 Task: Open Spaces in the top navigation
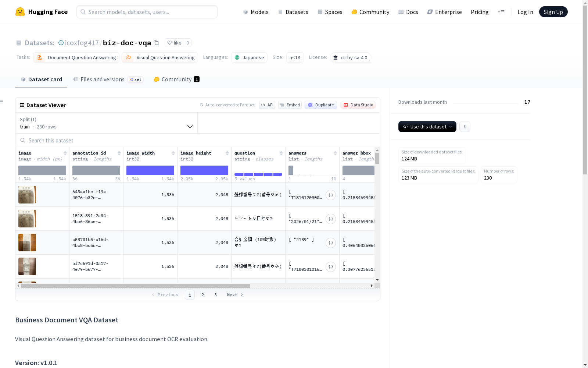coord(330,12)
